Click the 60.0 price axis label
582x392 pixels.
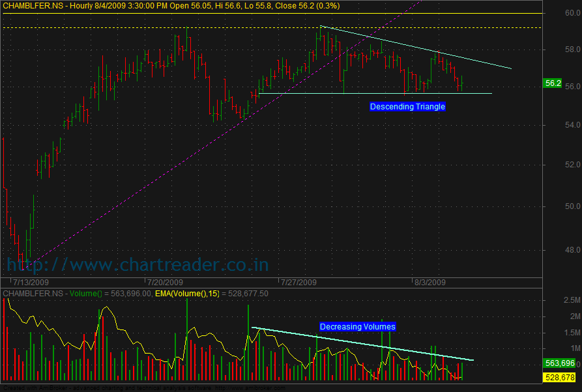555,13
